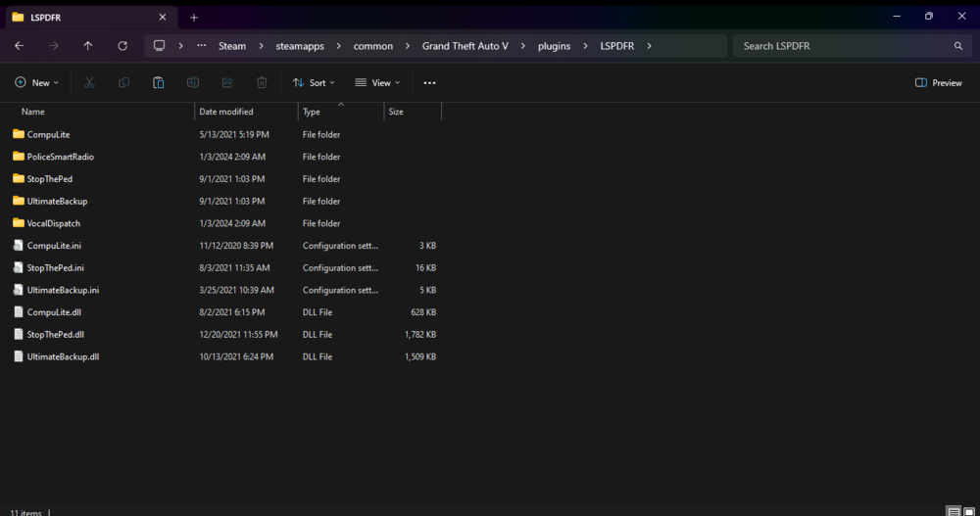
Task: Navigate back to previous folder
Action: [x=19, y=46]
